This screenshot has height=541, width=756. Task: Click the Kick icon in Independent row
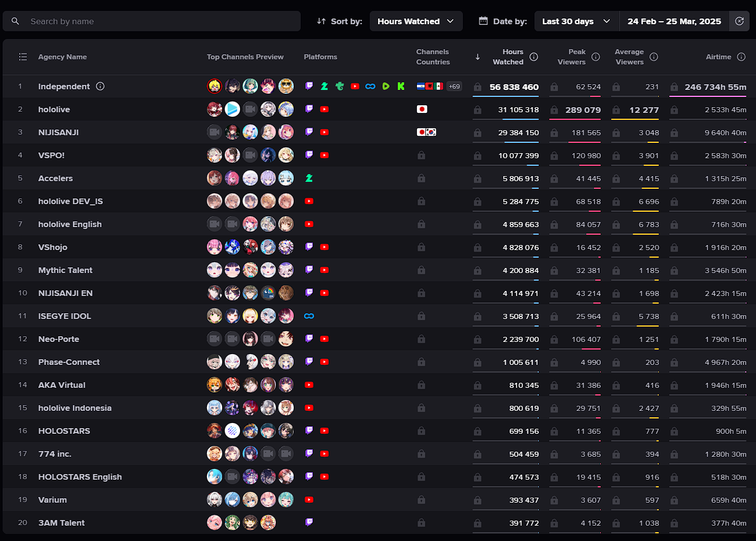point(400,86)
